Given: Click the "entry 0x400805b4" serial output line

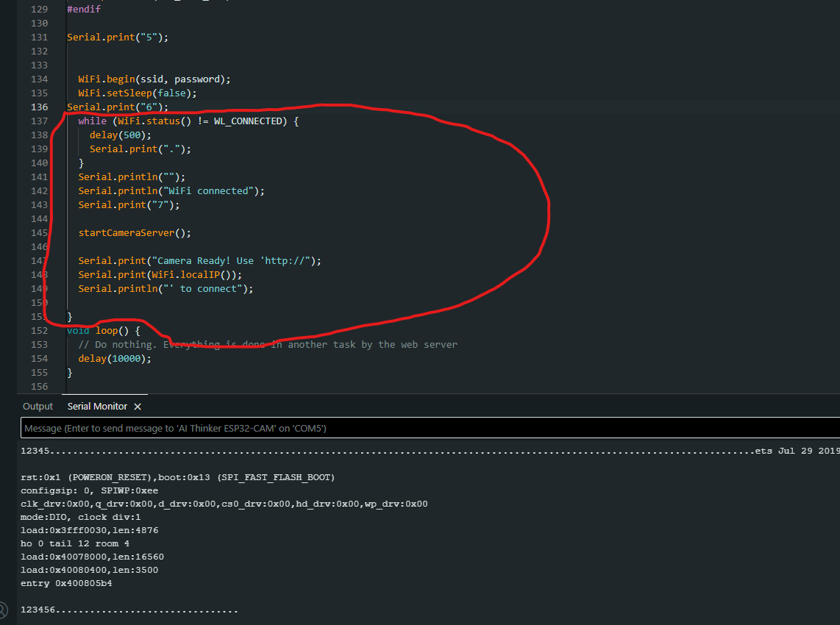Looking at the screenshot, I should point(66,583).
